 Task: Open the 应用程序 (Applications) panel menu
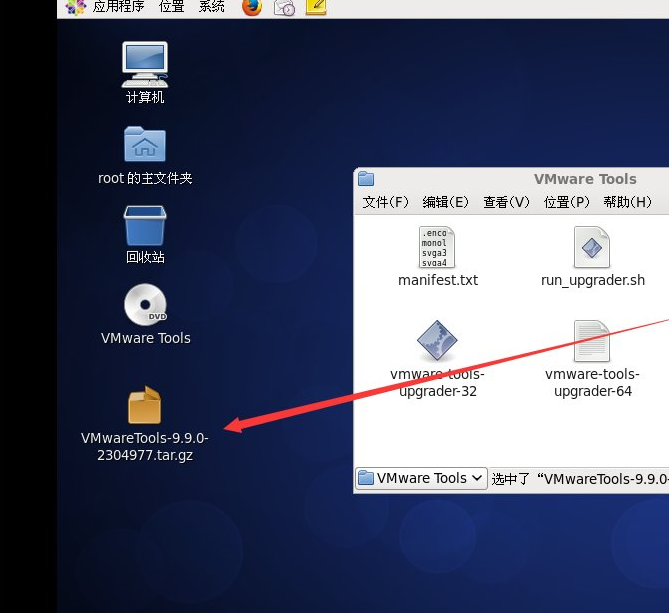(x=119, y=6)
